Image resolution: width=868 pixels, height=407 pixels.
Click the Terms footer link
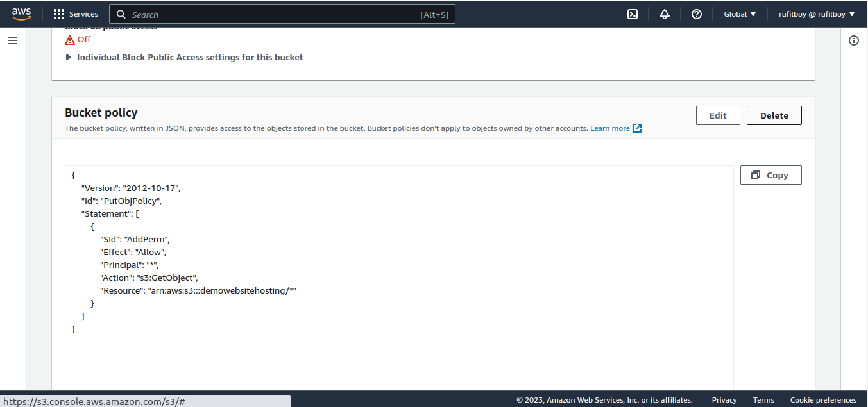click(x=763, y=400)
